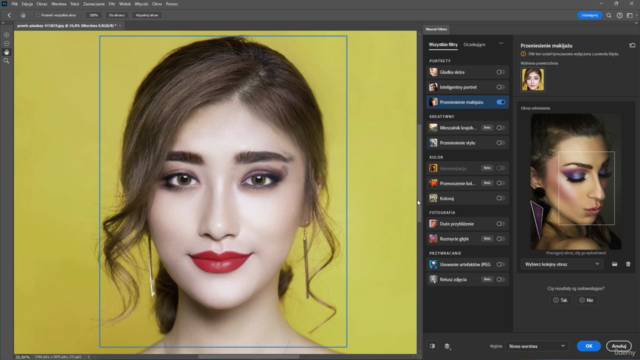The image size is (640, 360).
Task: Click the reset filter icon beside Przeniesienie makijażu title
Action: pyautogui.click(x=632, y=45)
